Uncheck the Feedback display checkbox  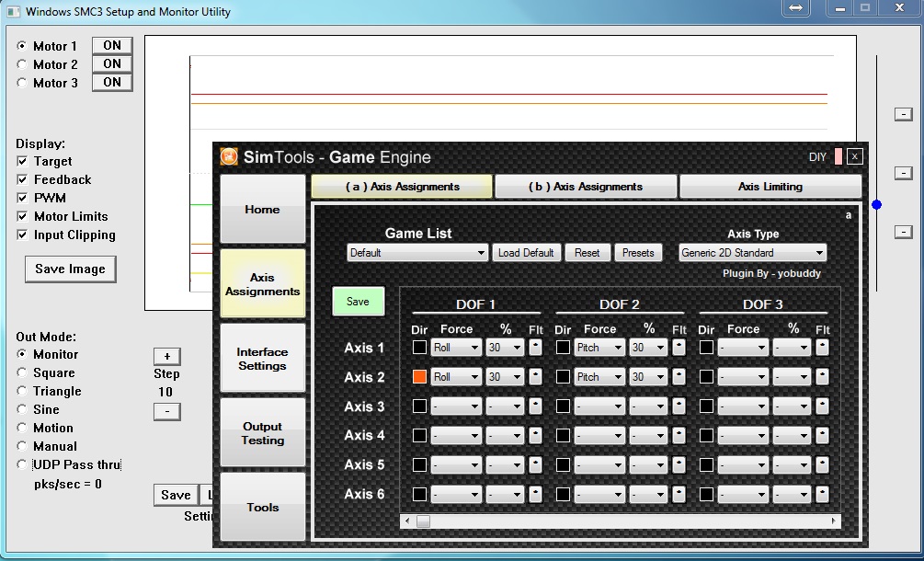coord(22,179)
